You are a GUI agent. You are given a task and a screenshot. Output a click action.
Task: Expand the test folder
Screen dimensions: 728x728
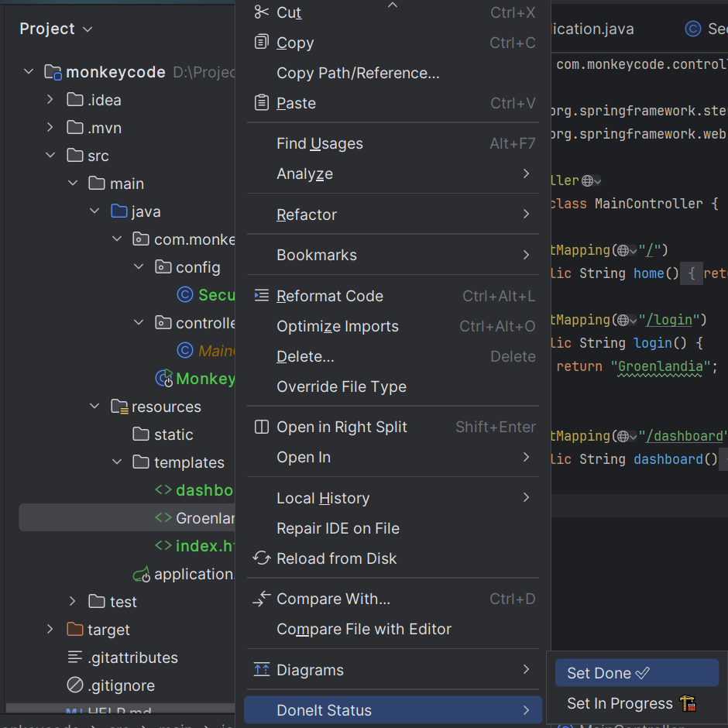click(71, 601)
